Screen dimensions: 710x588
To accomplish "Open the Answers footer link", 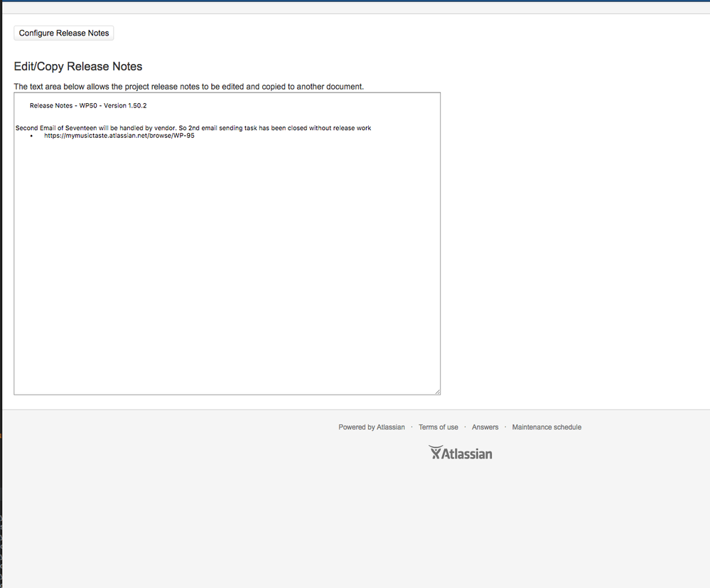I will pyautogui.click(x=485, y=427).
